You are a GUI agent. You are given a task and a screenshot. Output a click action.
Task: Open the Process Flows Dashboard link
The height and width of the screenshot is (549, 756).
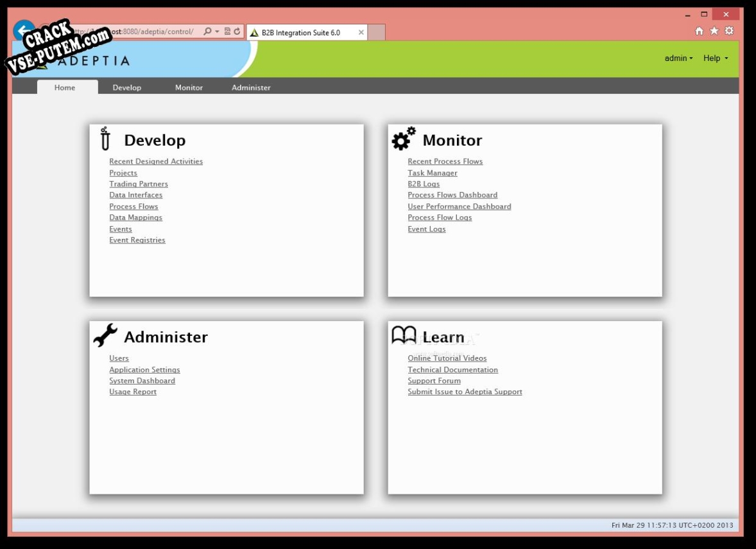(452, 195)
